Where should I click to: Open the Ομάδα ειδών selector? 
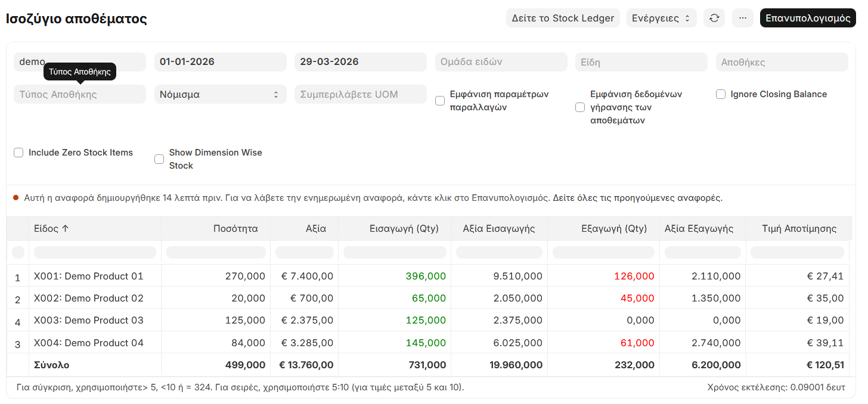tap(501, 62)
